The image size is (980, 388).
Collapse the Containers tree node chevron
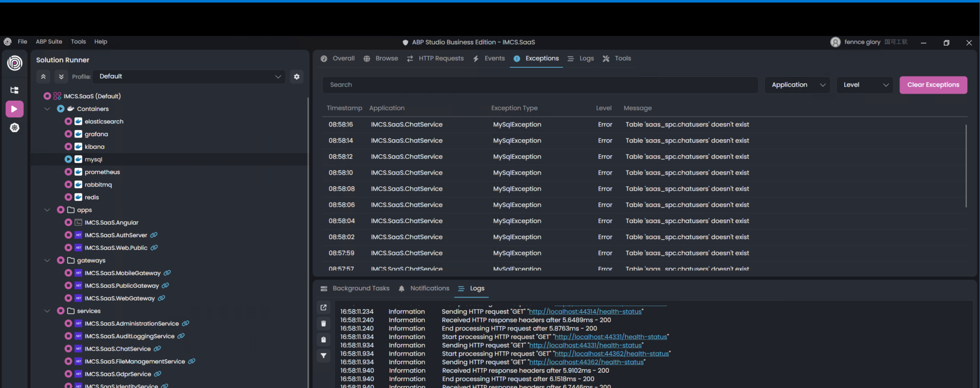coord(47,109)
